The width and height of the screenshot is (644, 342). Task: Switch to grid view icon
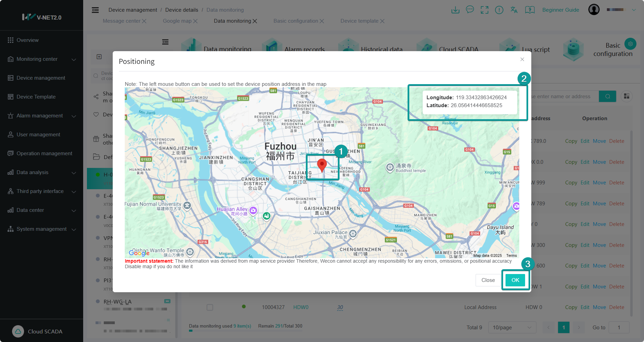(x=627, y=96)
